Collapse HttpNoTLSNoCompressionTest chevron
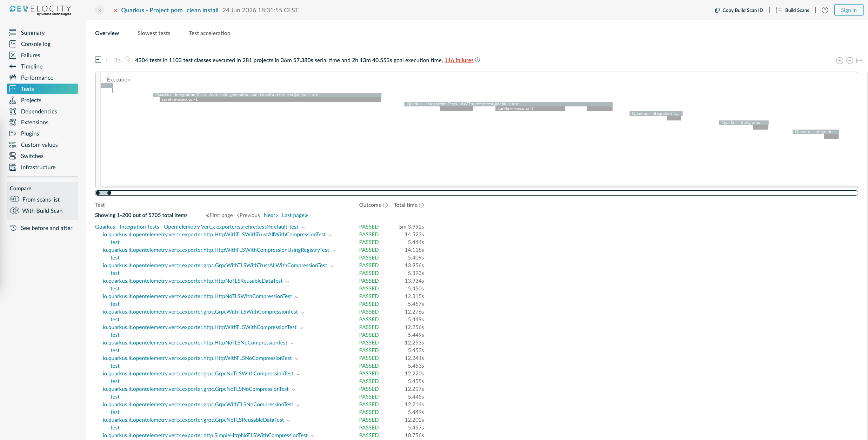The width and height of the screenshot is (868, 440). 292,343
